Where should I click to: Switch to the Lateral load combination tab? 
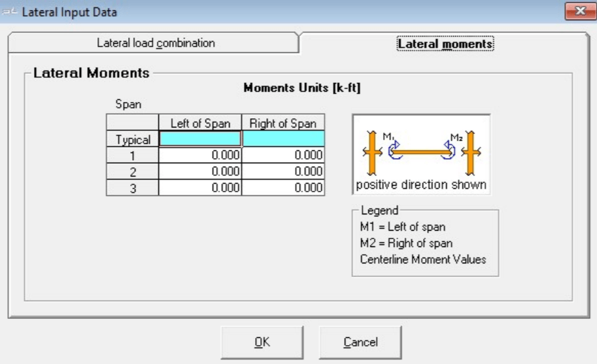coord(155,43)
